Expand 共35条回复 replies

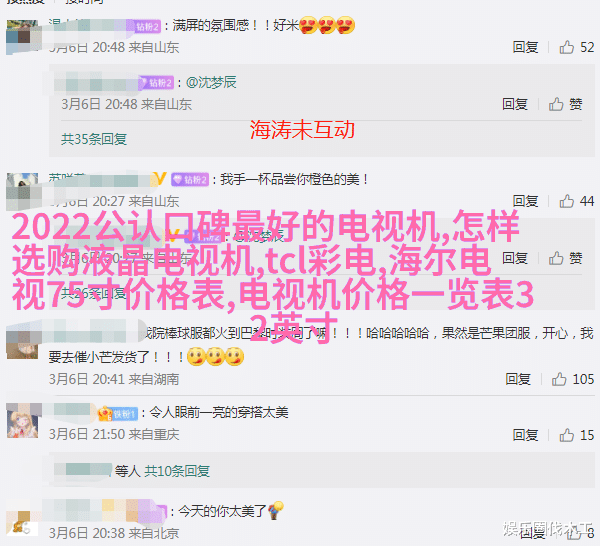tap(94, 139)
